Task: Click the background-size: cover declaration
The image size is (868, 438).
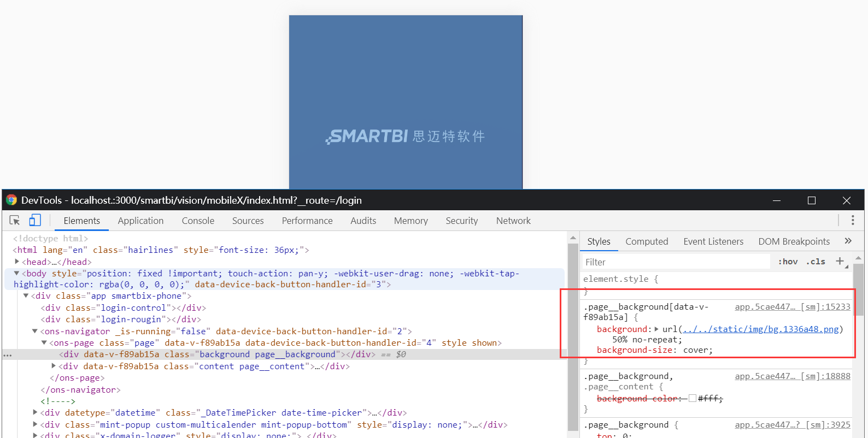Action: click(655, 350)
